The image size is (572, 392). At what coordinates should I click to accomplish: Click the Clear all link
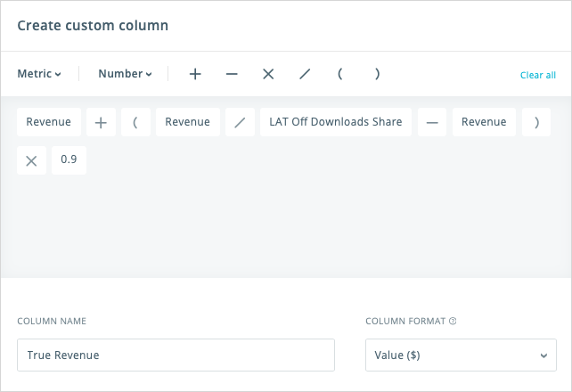click(538, 75)
